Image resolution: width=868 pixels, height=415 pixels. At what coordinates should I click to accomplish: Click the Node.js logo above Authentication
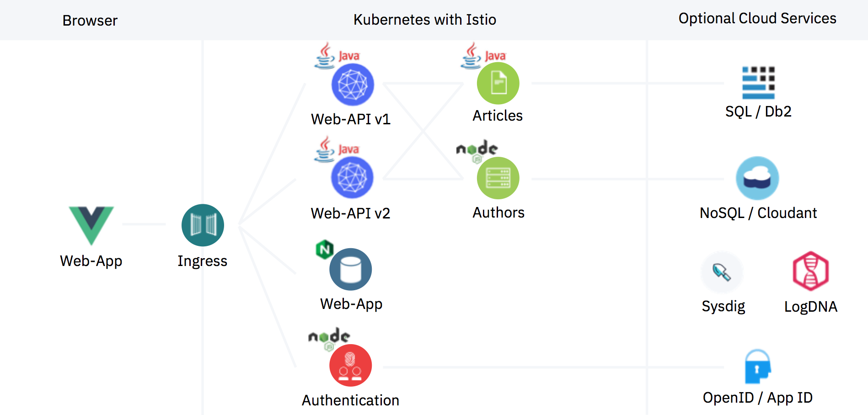tap(329, 339)
